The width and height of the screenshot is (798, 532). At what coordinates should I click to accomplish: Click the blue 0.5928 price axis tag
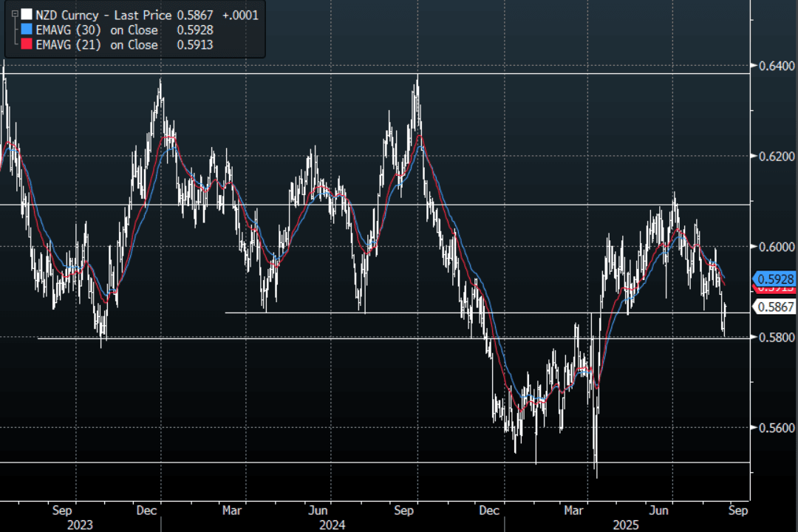[774, 279]
